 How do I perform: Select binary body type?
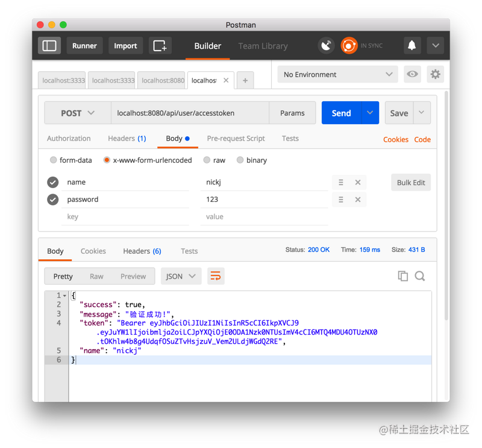240,160
